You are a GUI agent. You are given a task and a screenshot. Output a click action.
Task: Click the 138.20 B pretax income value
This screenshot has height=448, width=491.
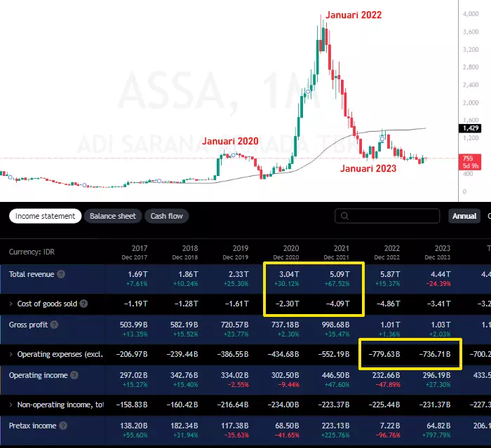pos(134,426)
